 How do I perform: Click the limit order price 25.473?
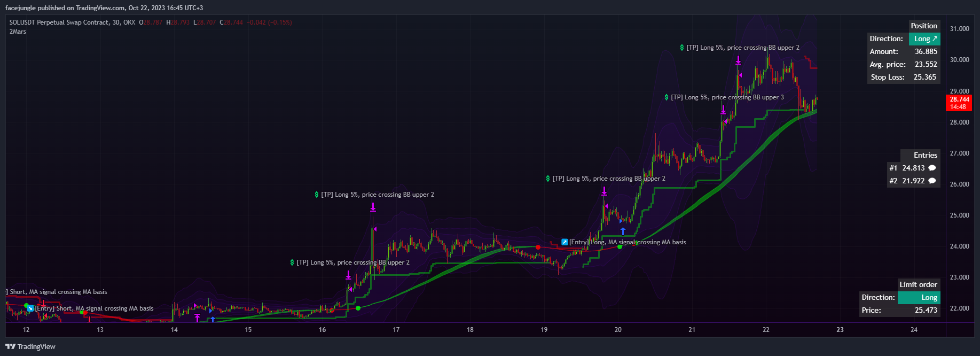click(926, 310)
